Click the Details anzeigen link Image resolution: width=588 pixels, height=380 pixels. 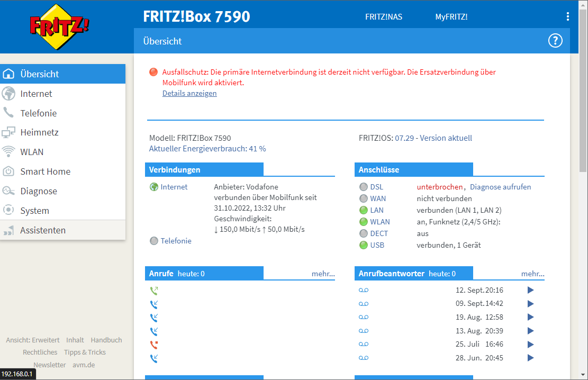[189, 93]
